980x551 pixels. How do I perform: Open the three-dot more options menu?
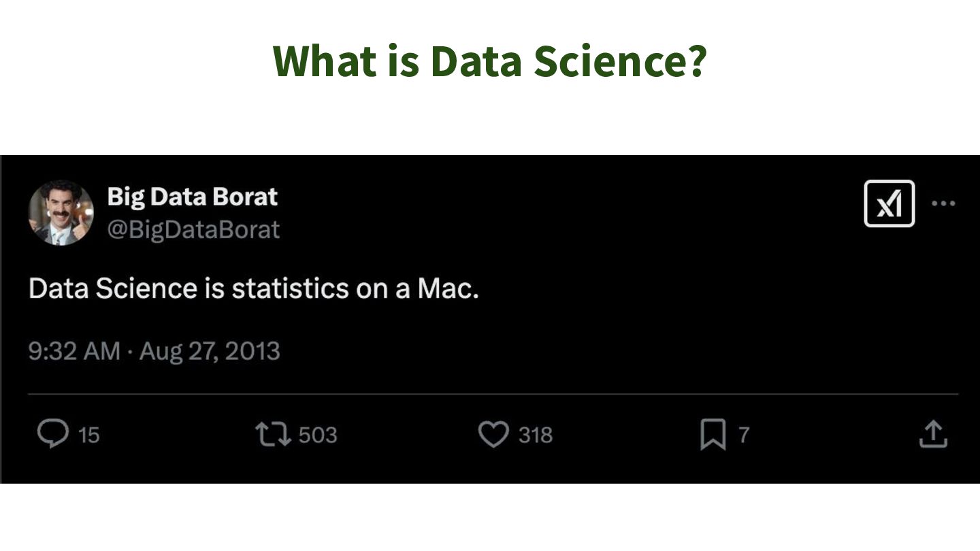click(x=943, y=203)
